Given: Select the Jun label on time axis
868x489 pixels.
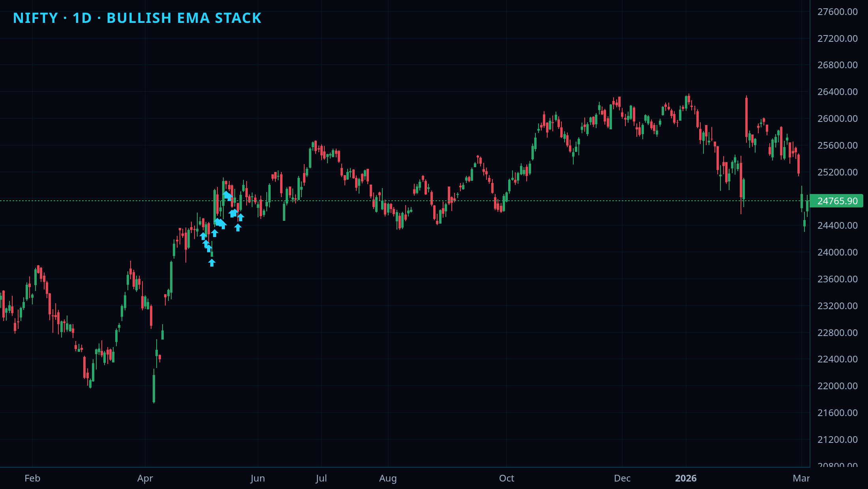Looking at the screenshot, I should click(258, 478).
